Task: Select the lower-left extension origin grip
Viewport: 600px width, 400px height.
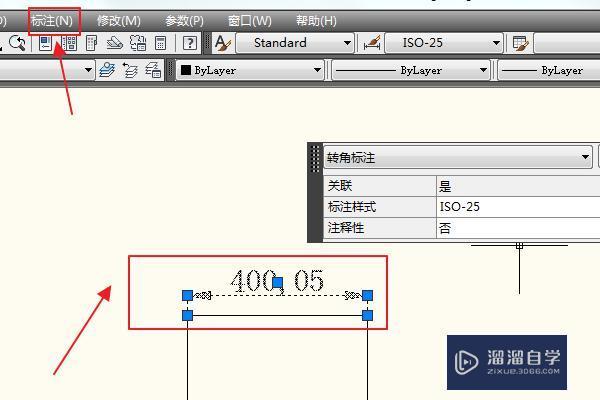Action: pos(188,315)
